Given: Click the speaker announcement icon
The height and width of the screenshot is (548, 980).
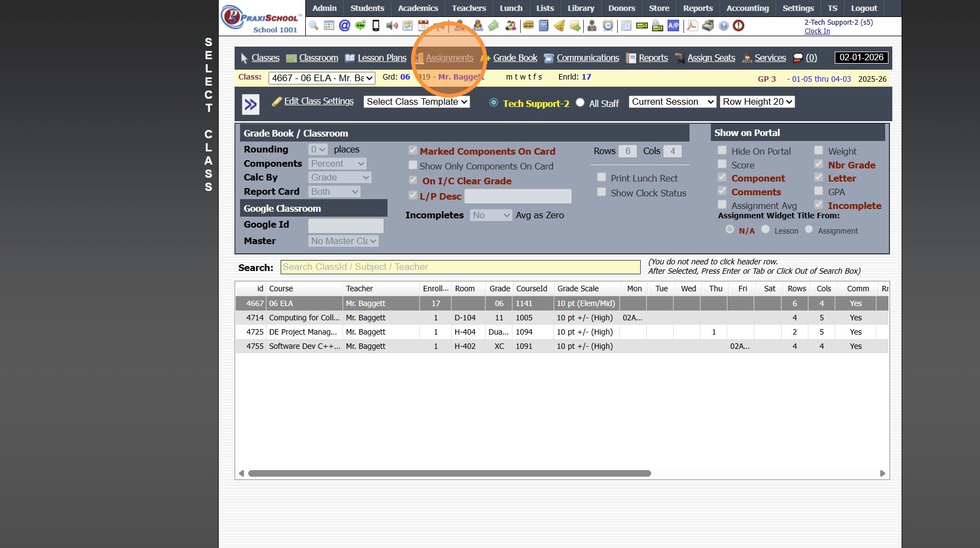Looking at the screenshot, I should click(392, 26).
